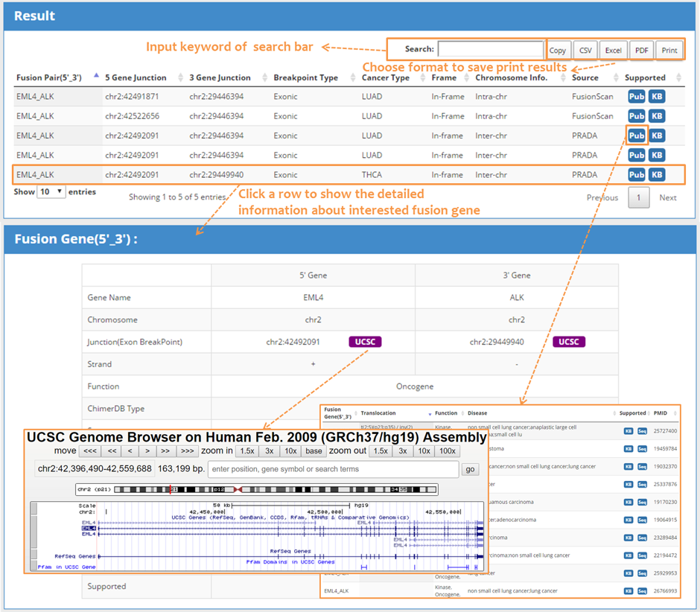
Task: Sort publication table by PMID column
Action: 665,413
